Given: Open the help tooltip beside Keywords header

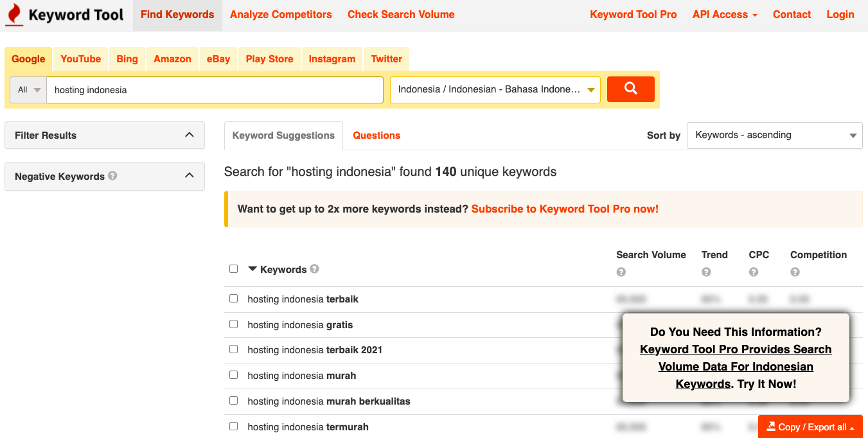Looking at the screenshot, I should (x=314, y=269).
